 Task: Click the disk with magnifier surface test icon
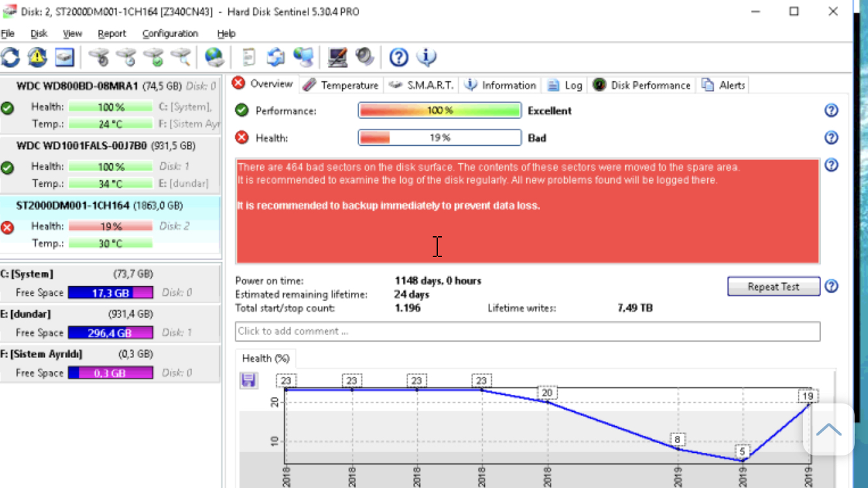pyautogui.click(x=181, y=58)
